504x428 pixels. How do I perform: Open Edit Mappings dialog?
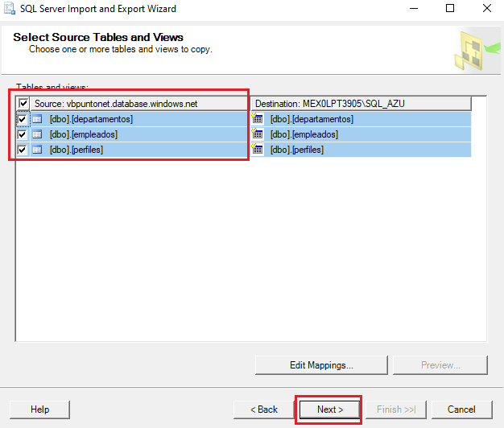321,365
